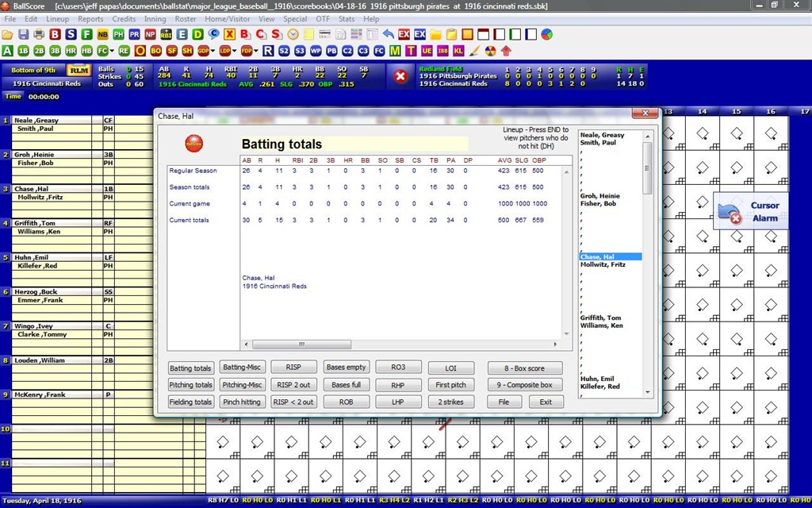Click the blue undo arrow icon
The width and height of the screenshot is (812, 508).
click(x=388, y=35)
